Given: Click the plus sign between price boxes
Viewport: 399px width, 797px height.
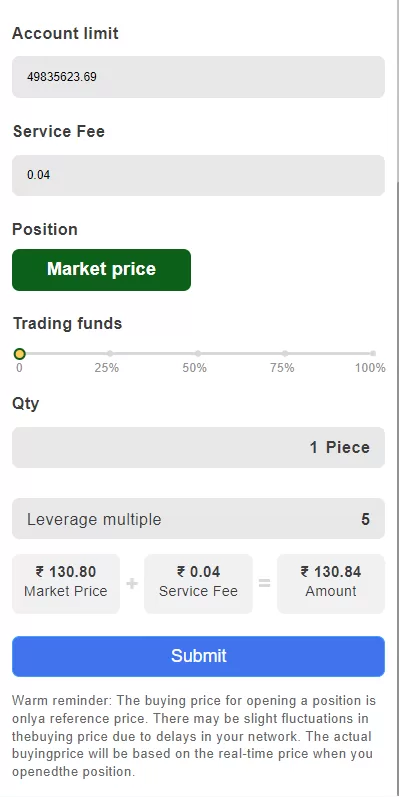Looking at the screenshot, I should 132,584.
